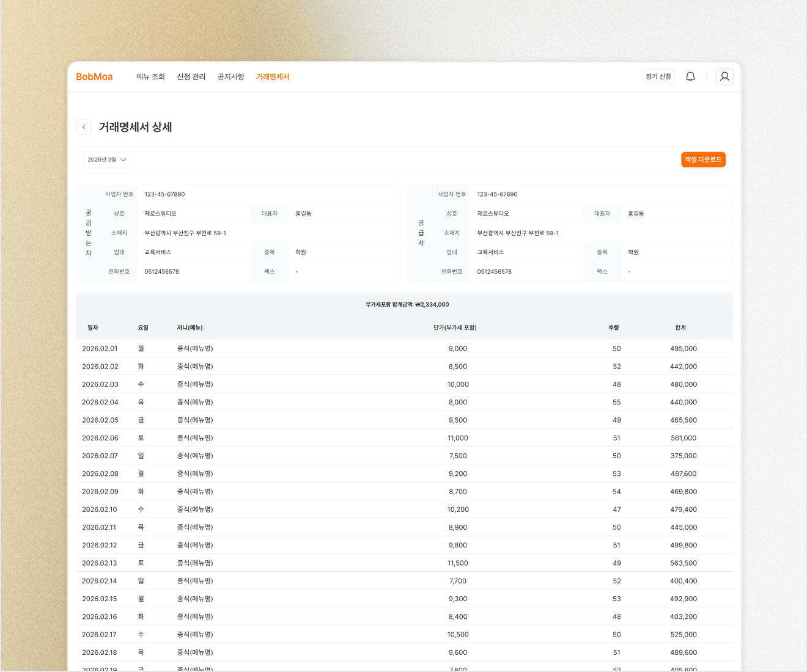Click the 엑셀 다운로드 button
807x672 pixels.
coord(703,159)
